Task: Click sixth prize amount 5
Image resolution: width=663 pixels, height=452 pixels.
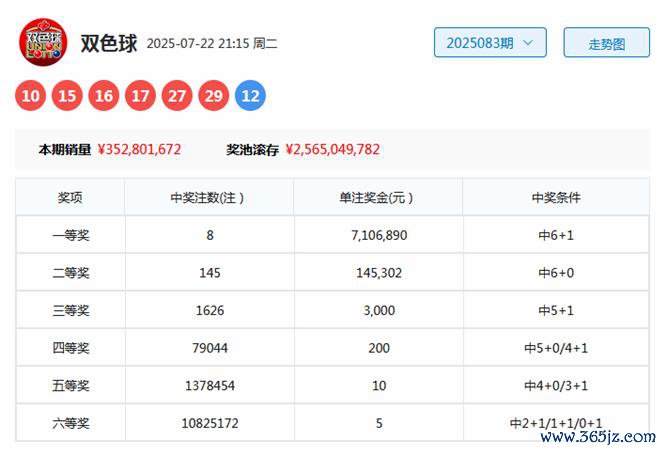Action: [379, 423]
